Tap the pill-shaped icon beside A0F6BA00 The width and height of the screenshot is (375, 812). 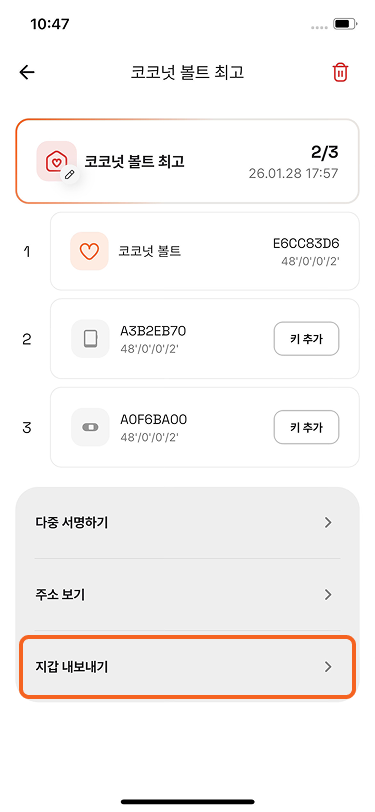click(90, 427)
